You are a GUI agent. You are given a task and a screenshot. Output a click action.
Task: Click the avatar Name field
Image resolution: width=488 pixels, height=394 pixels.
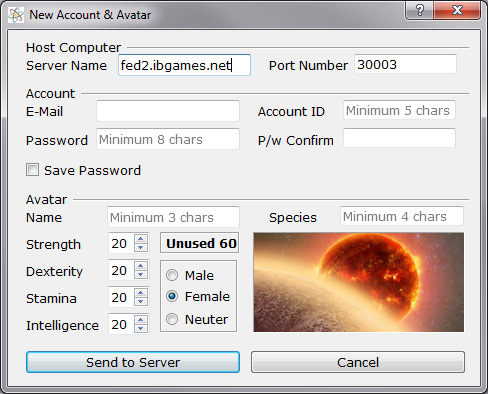[173, 217]
